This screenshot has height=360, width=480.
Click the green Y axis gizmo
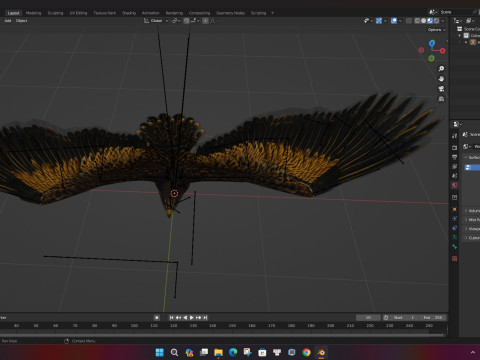pos(431,58)
